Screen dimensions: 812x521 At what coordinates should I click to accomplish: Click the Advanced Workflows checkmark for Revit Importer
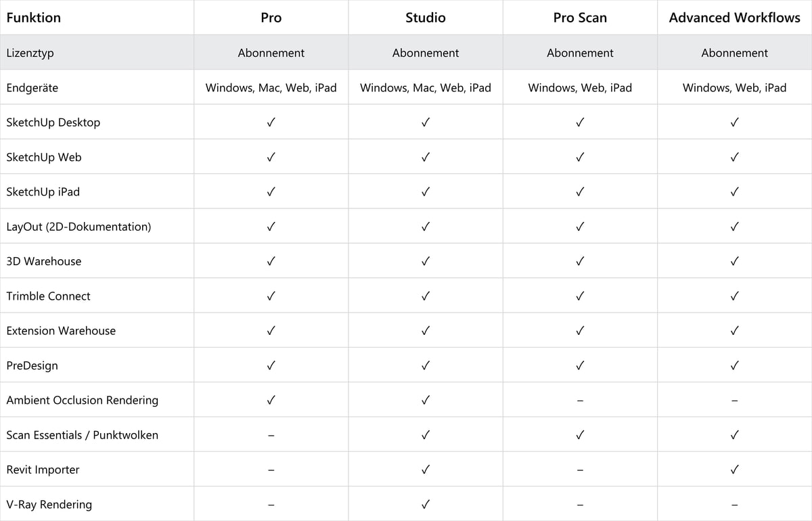(734, 470)
